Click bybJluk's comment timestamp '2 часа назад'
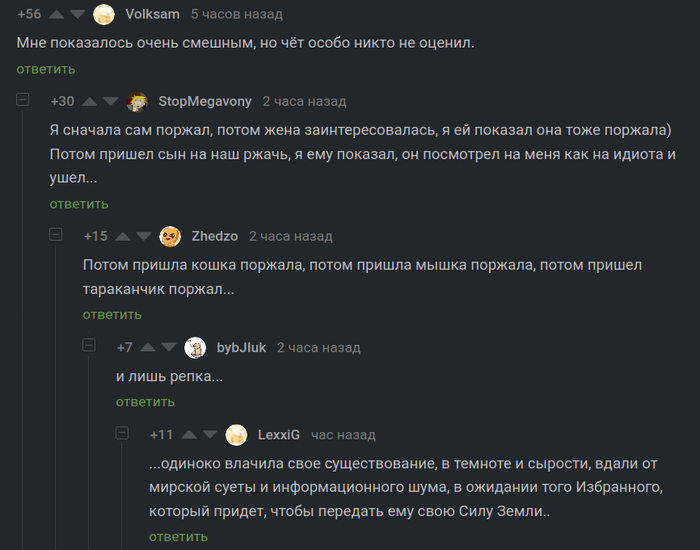 click(318, 347)
